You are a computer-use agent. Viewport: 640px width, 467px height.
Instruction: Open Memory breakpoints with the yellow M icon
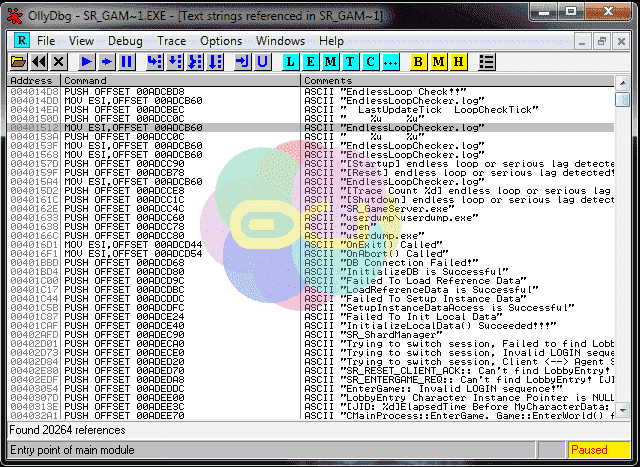coord(438,62)
